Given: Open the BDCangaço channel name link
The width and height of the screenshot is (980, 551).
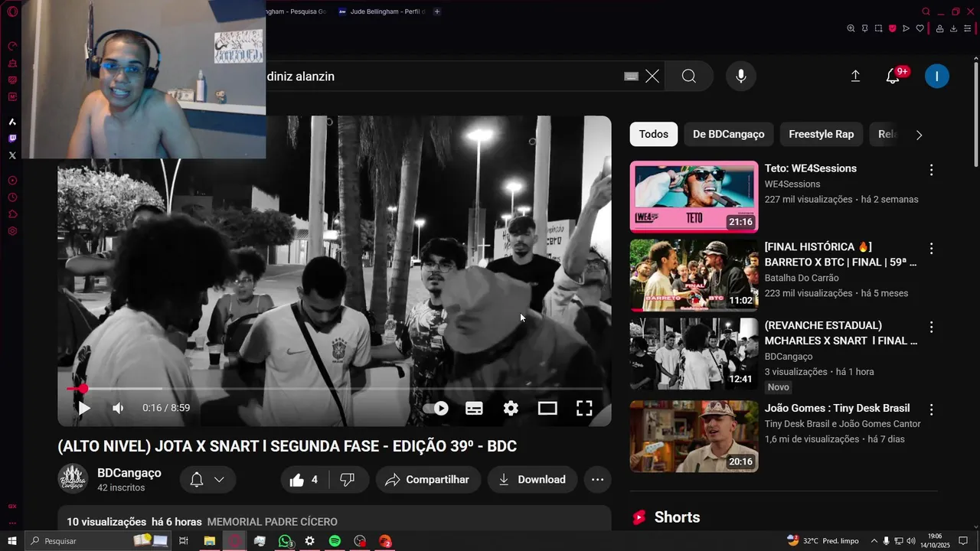Looking at the screenshot, I should pyautogui.click(x=129, y=473).
